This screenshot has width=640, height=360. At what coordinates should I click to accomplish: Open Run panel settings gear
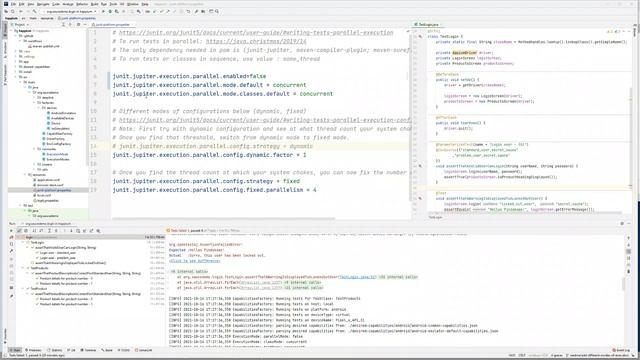tap(622, 223)
